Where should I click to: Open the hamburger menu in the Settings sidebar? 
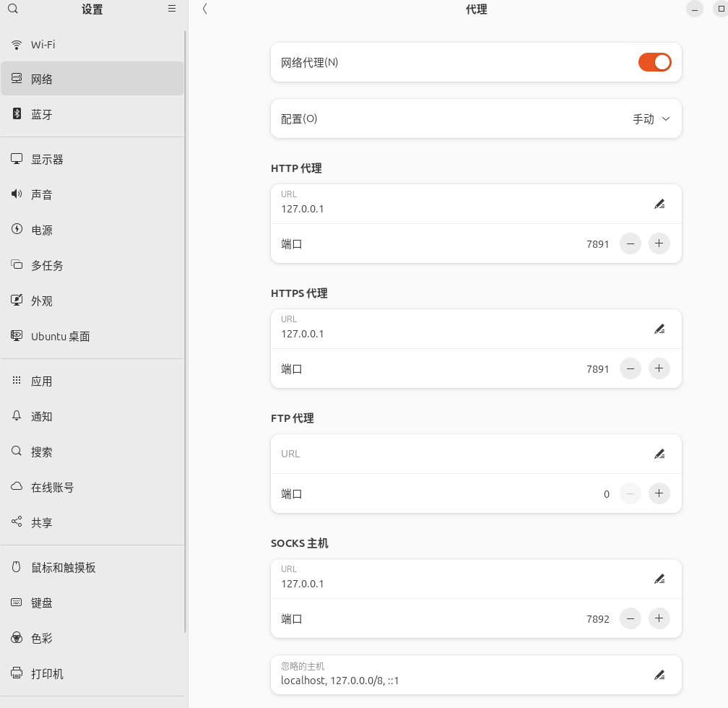(x=172, y=9)
